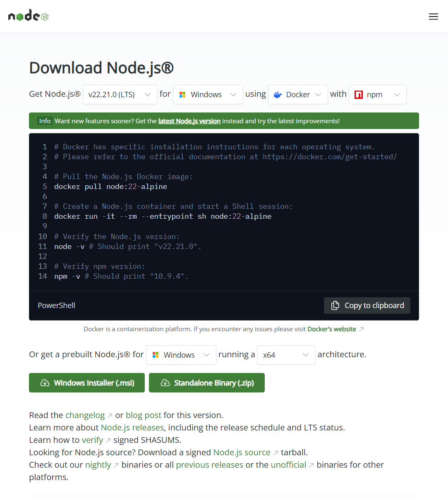Click the Windows icon in the prebuilt selector
This screenshot has width=448, height=502.
pyautogui.click(x=155, y=355)
